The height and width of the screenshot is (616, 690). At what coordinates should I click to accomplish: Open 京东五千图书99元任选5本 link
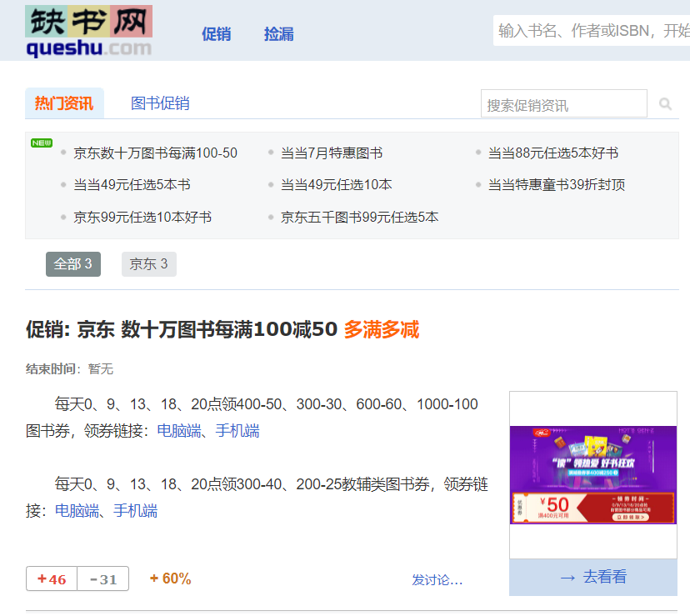359,218
